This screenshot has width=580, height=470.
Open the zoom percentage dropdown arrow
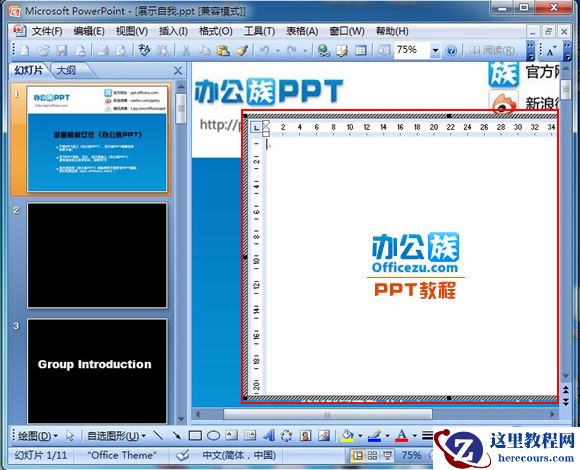pyautogui.click(x=436, y=50)
